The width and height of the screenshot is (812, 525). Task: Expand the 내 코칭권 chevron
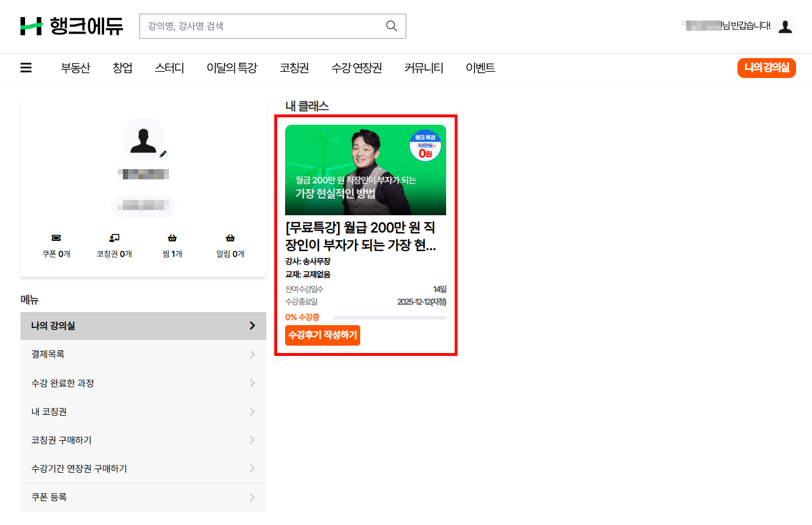coord(252,412)
